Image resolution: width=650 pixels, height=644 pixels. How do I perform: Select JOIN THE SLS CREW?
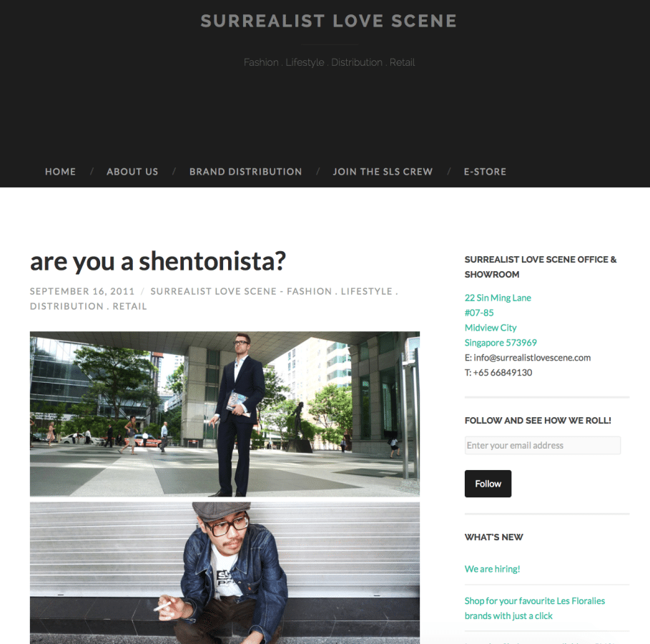[383, 172]
